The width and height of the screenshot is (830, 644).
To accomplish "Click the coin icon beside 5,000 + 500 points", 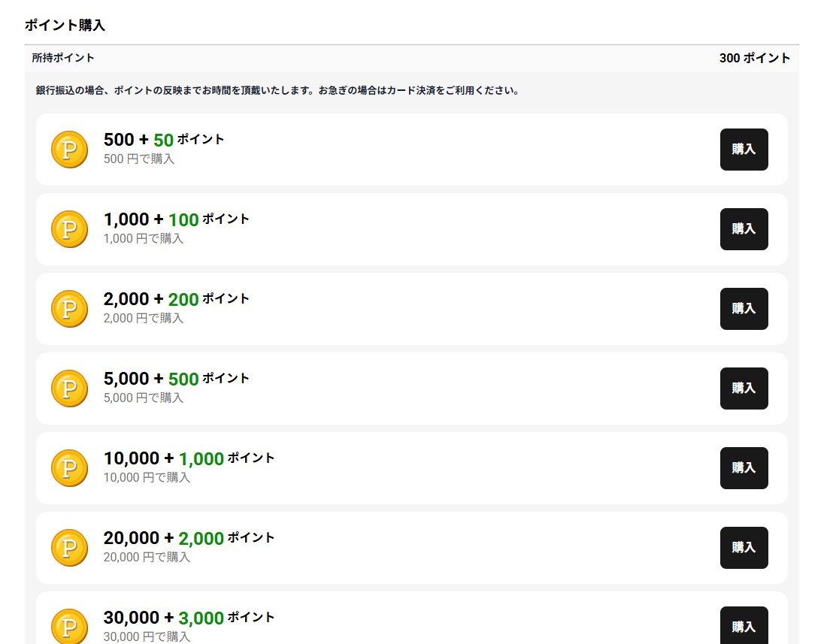I will 69,389.
